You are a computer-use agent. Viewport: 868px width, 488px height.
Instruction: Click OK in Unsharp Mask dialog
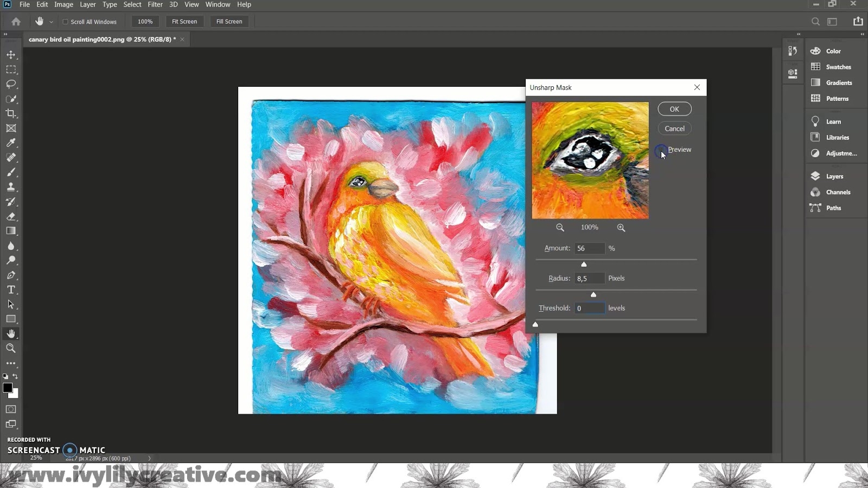pyautogui.click(x=674, y=109)
